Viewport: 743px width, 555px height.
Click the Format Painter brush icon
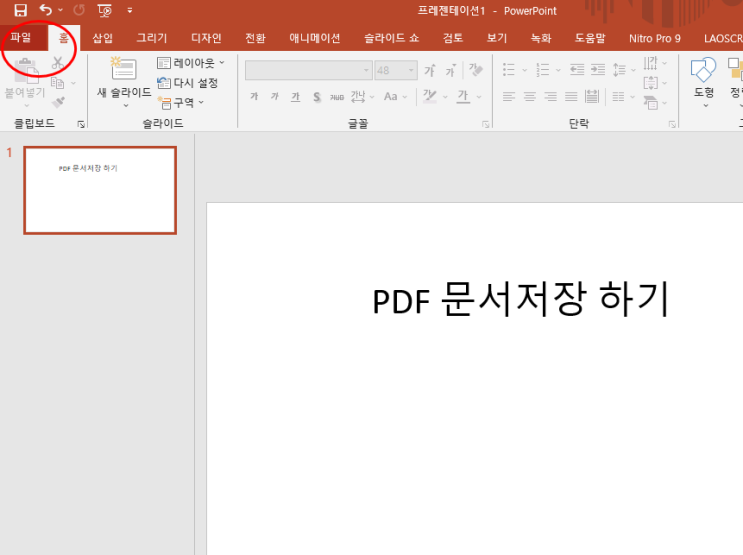(x=58, y=101)
